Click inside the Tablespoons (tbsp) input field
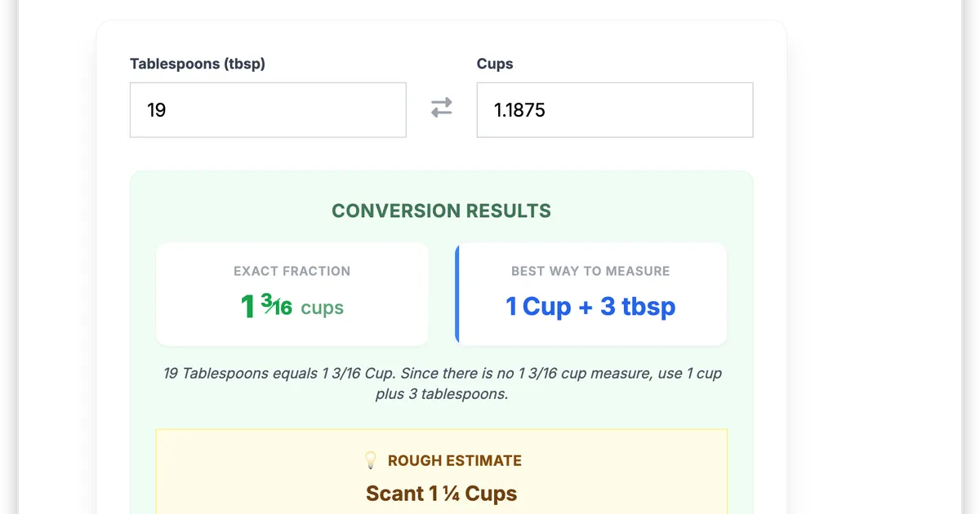 tap(268, 109)
